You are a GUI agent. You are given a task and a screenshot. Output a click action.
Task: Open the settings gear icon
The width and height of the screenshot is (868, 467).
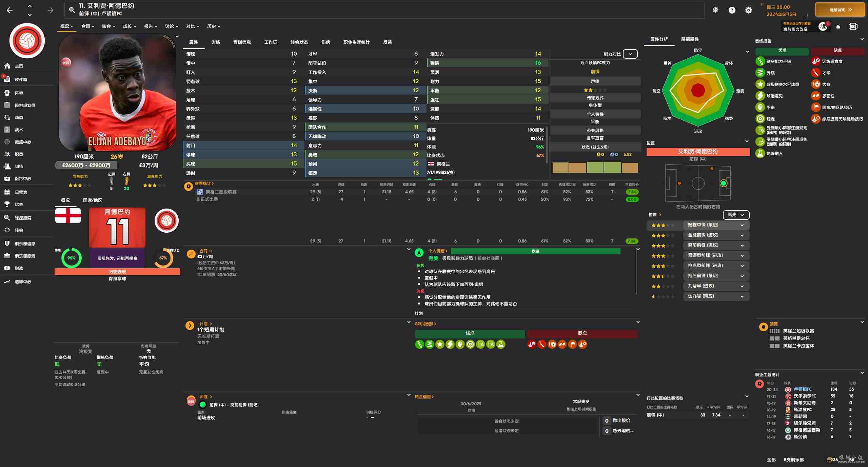(x=749, y=10)
